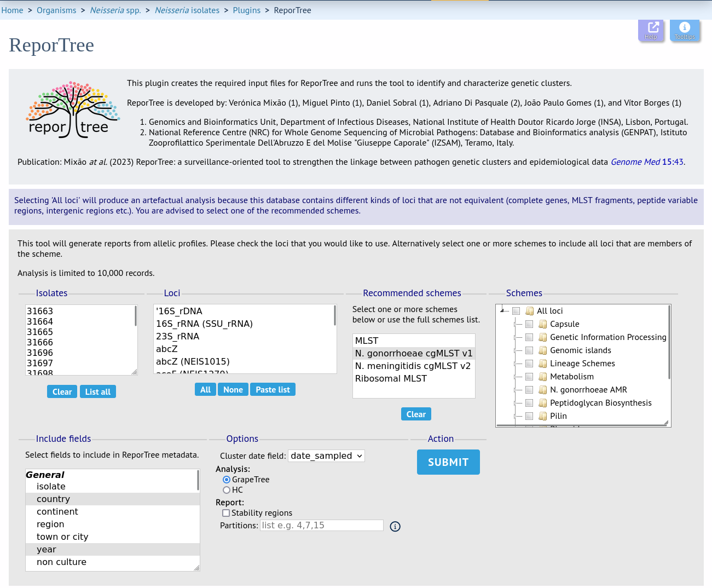The height and width of the screenshot is (588, 712).
Task: Select N. gonorrhoeae cgMLST v1 scheme
Action: [414, 353]
